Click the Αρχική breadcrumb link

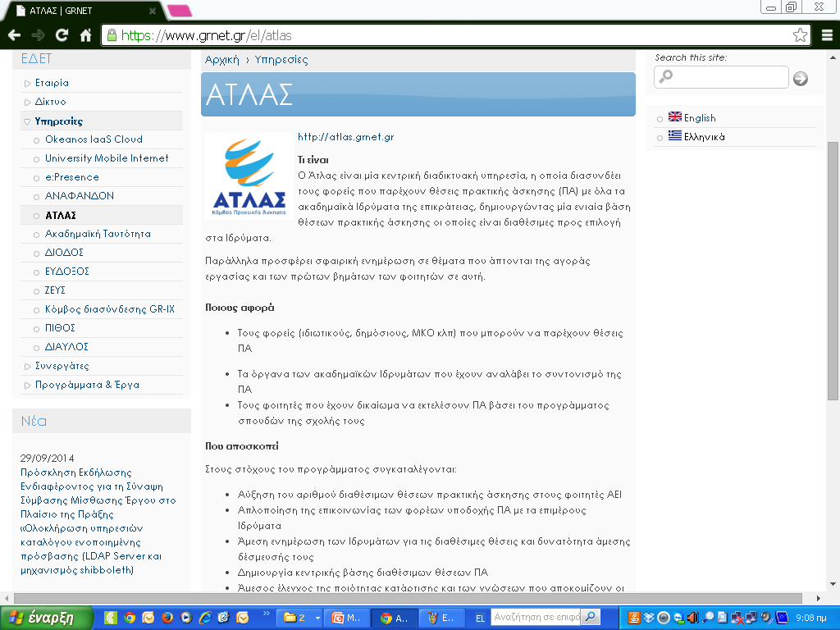pos(221,59)
